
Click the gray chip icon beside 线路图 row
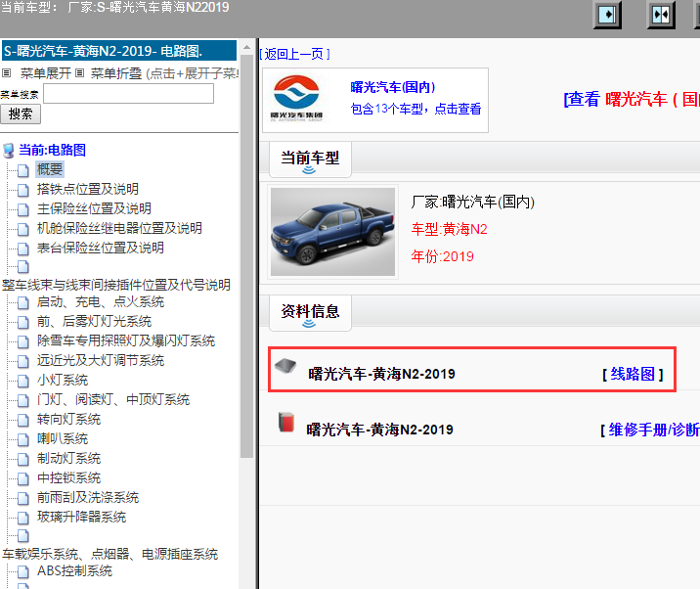point(285,366)
